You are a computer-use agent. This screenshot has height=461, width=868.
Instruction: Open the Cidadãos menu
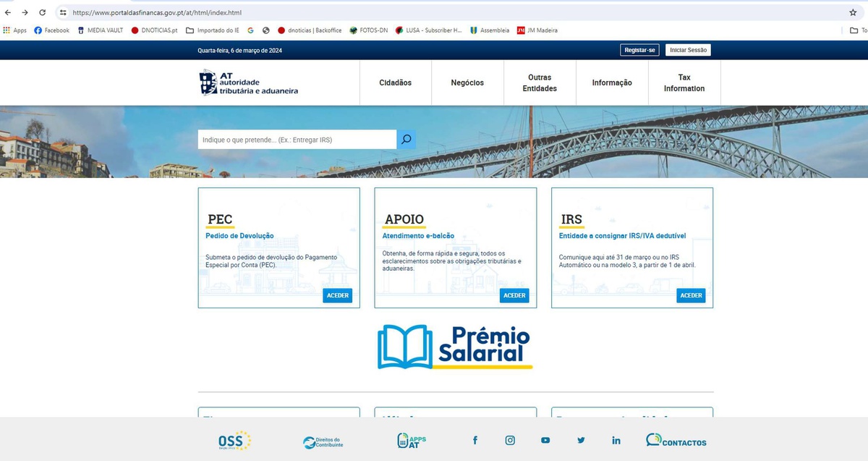click(x=395, y=83)
